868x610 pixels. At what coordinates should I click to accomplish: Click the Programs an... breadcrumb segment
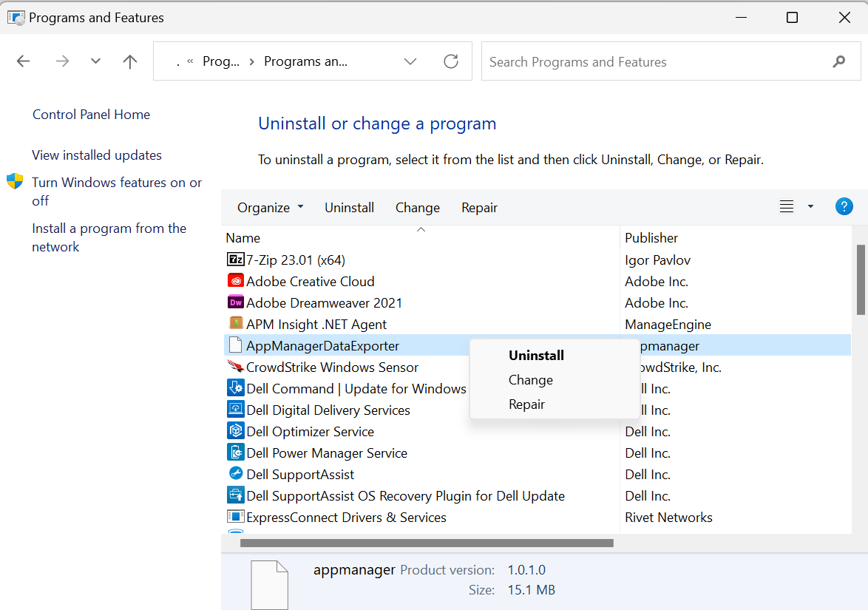(305, 61)
